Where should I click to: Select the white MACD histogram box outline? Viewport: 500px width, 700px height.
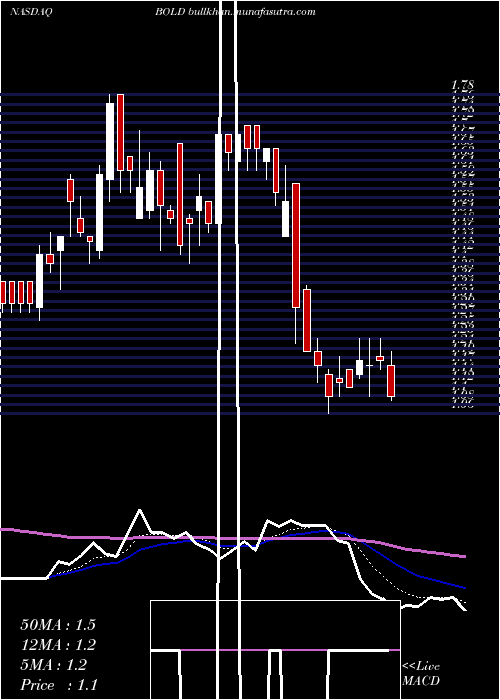click(x=275, y=650)
